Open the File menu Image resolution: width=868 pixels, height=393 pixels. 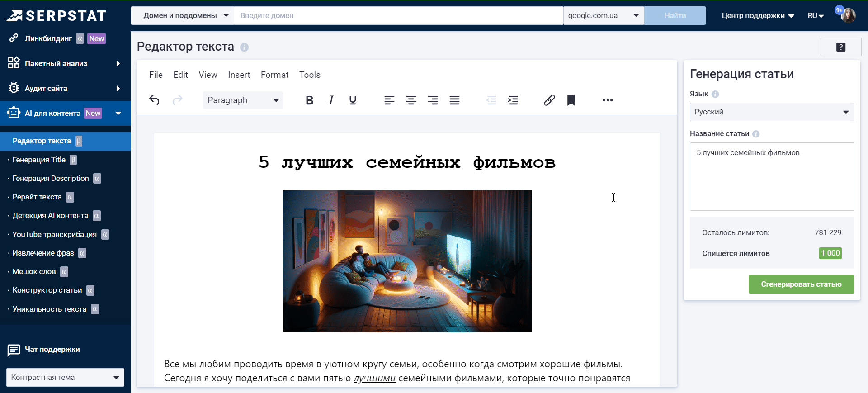pyautogui.click(x=156, y=75)
